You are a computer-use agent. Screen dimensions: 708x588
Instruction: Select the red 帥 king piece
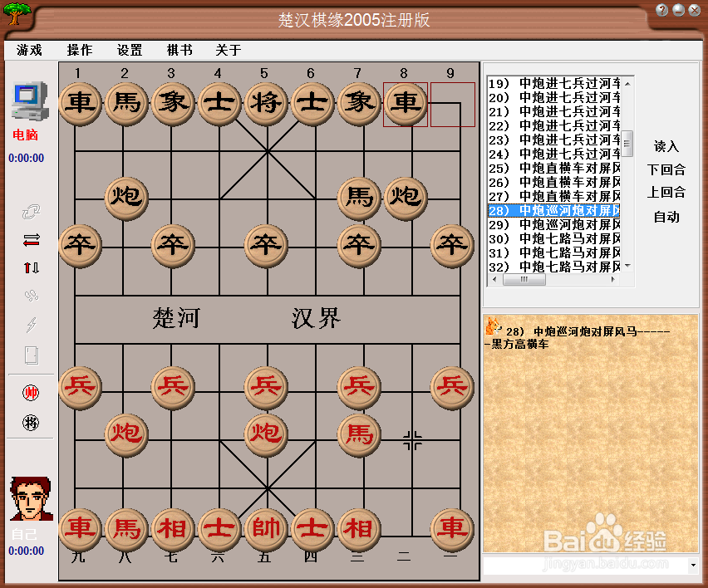(x=267, y=530)
